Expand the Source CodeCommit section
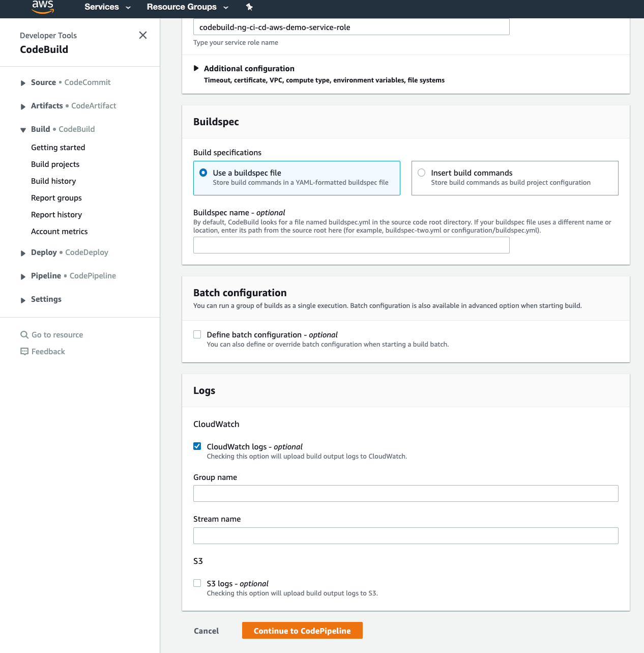The width and height of the screenshot is (644, 653). [x=23, y=83]
